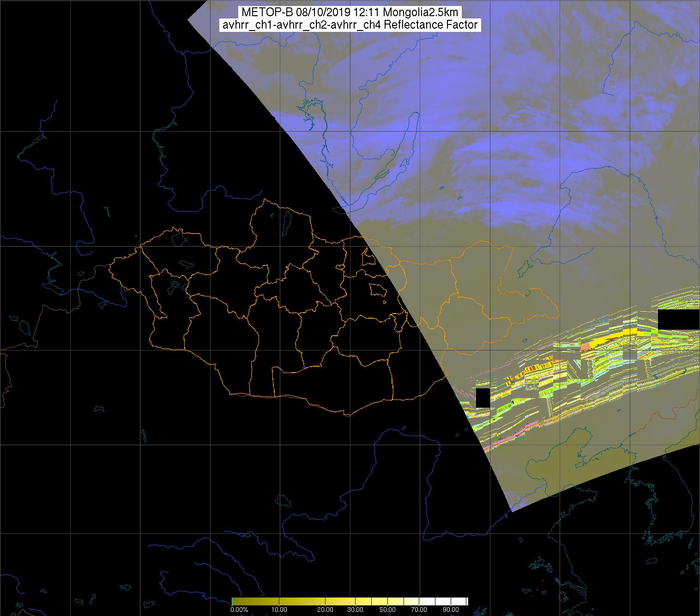Select the 10.00 colorbar label
The image size is (700, 616).
(x=279, y=610)
